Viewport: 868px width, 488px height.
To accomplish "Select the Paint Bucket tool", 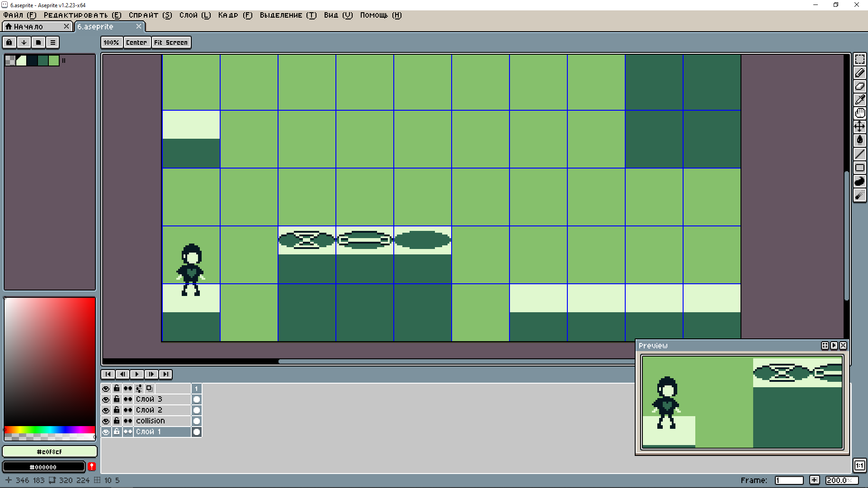I will [859, 141].
